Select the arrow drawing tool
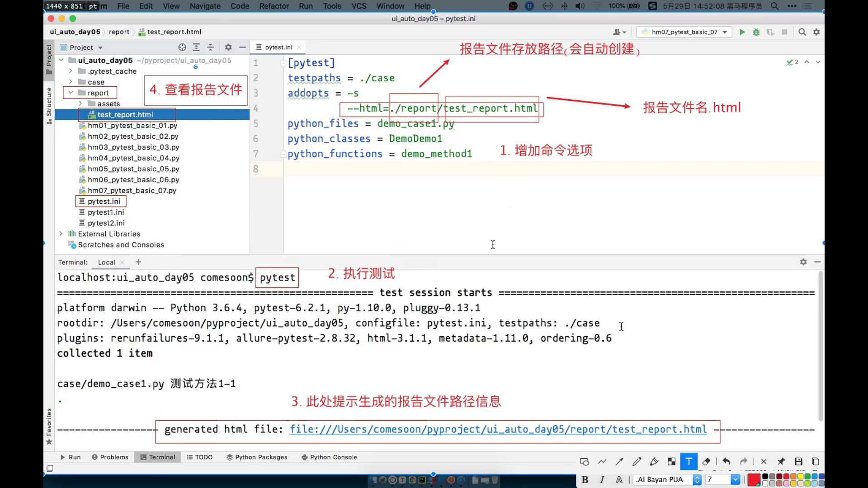The image size is (868, 488). click(619, 461)
